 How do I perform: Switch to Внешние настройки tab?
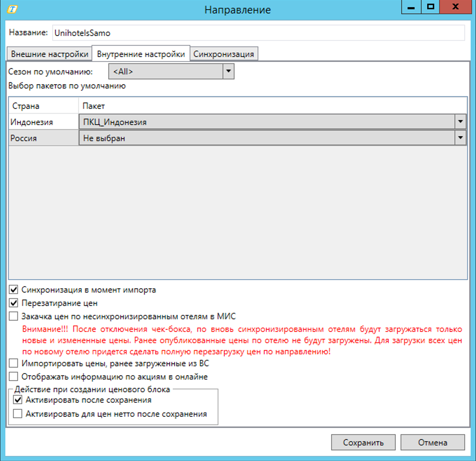click(x=49, y=54)
